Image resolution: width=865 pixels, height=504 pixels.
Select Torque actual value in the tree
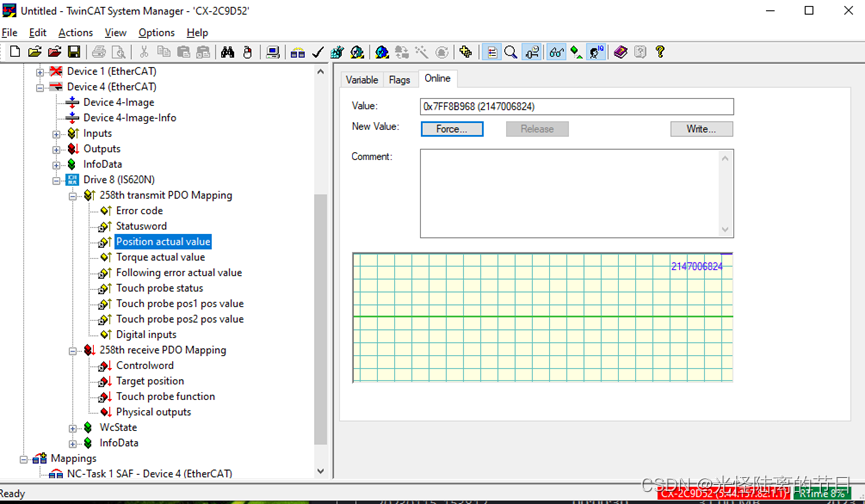click(161, 257)
